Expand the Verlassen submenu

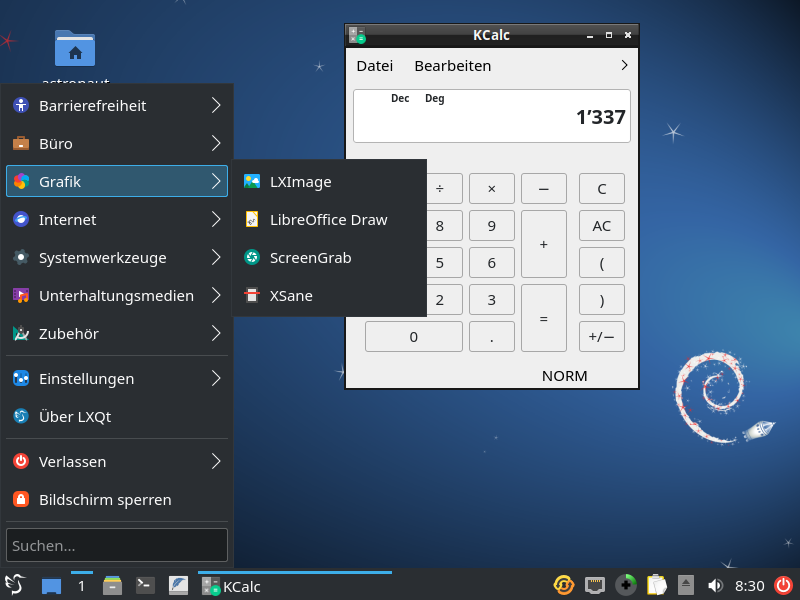117,462
